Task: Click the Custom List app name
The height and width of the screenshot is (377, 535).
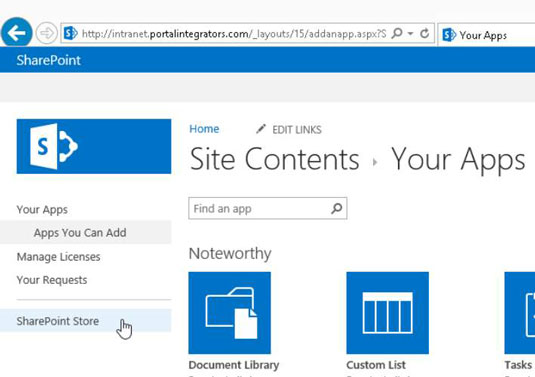Action: (376, 365)
